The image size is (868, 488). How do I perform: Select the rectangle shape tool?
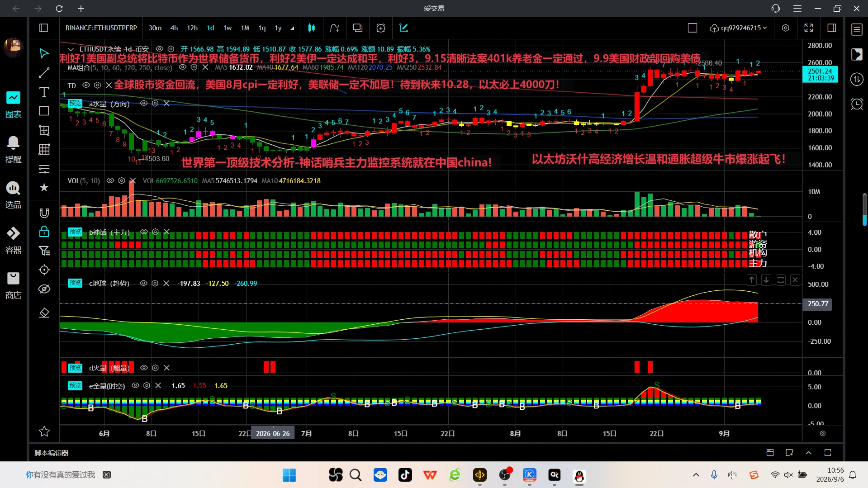(x=44, y=111)
